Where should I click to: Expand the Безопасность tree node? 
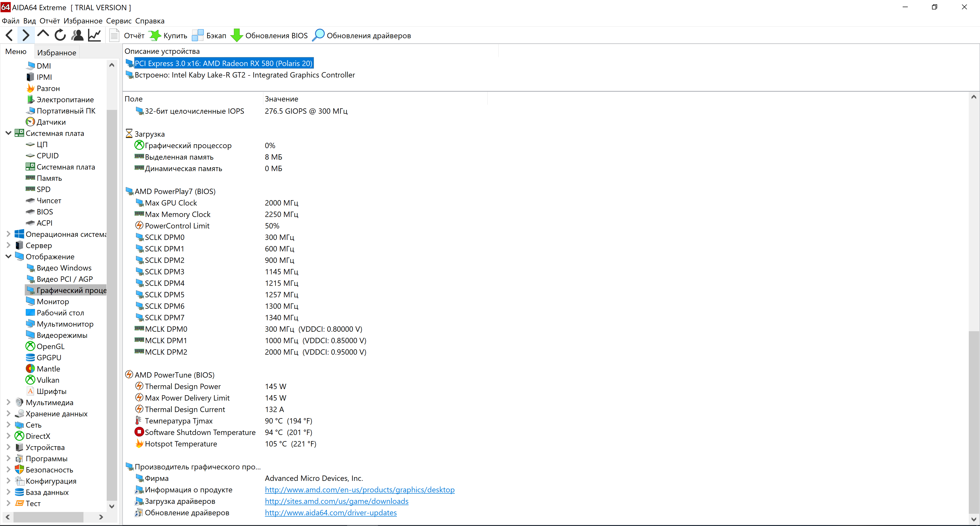[8, 469]
